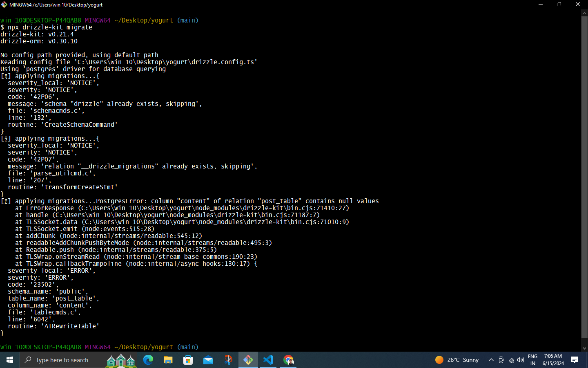588x368 pixels.
Task: Open the Action Center notifications icon
Action: [x=575, y=360]
